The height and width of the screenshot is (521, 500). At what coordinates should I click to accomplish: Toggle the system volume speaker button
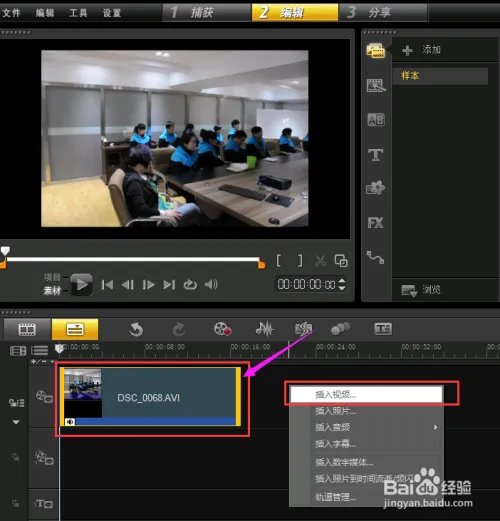pyautogui.click(x=211, y=284)
